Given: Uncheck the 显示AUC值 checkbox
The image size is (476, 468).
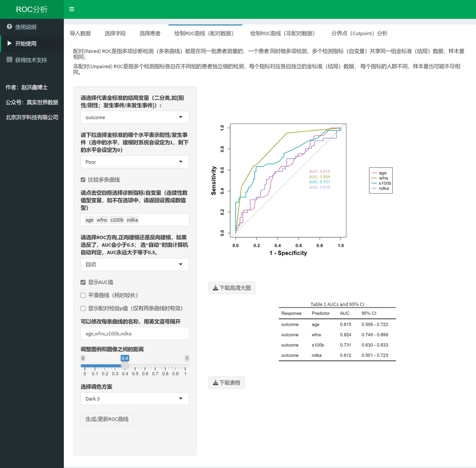Looking at the screenshot, I should coord(83,282).
